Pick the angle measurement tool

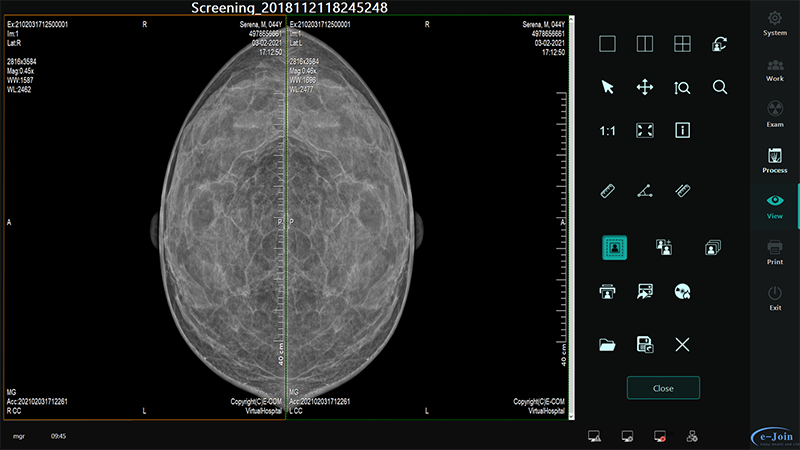pyautogui.click(x=645, y=191)
